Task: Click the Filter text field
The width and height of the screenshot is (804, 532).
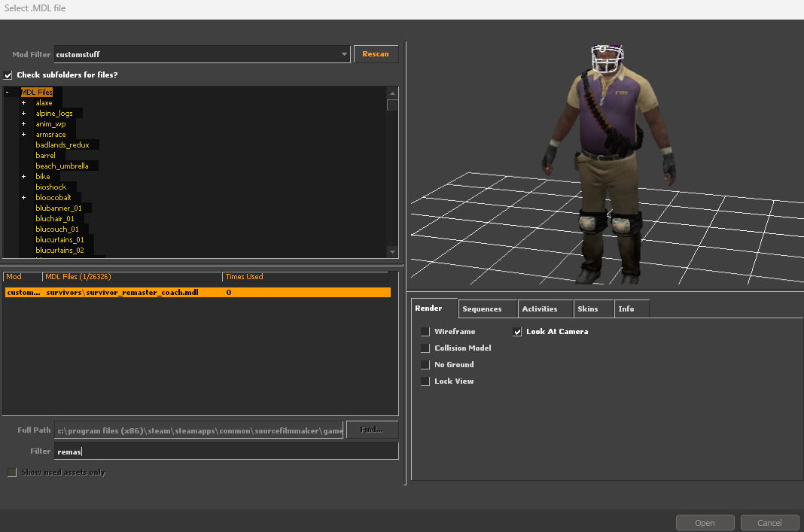Action: pyautogui.click(x=226, y=451)
